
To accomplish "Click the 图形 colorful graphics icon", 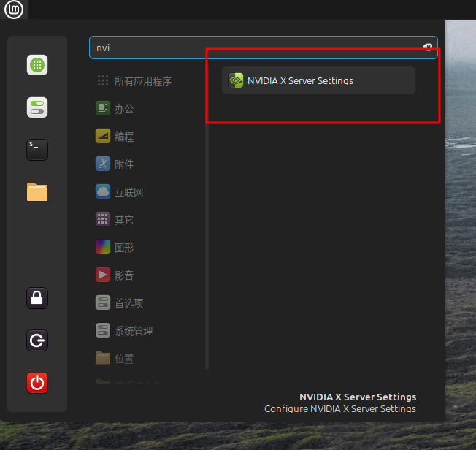I will click(x=103, y=247).
